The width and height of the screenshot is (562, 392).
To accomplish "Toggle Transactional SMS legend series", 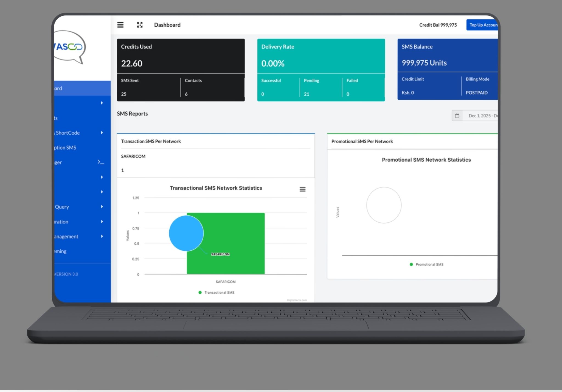I will pyautogui.click(x=219, y=293).
